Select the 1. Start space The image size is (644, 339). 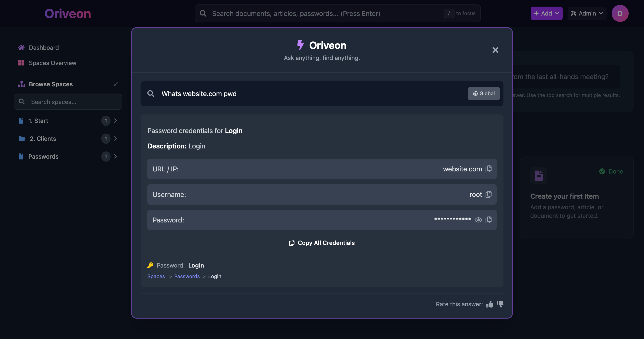pyautogui.click(x=38, y=121)
